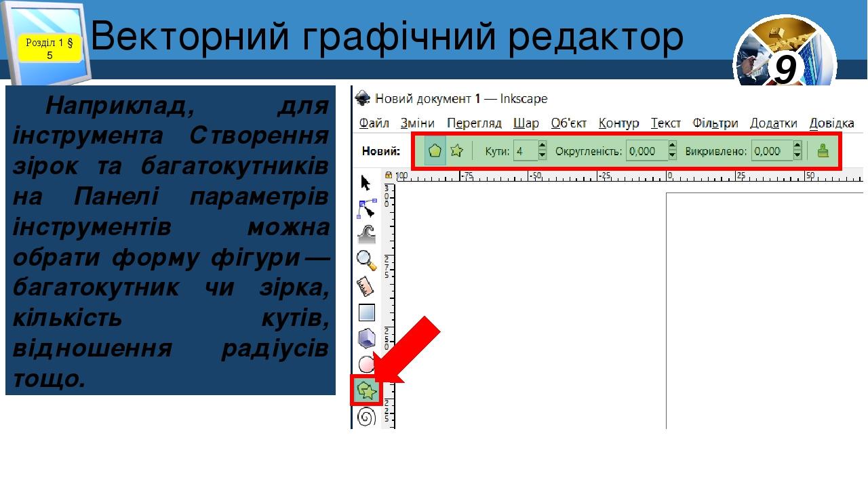Select the Rectangle tool
The width and height of the screenshot is (868, 488).
[367, 312]
